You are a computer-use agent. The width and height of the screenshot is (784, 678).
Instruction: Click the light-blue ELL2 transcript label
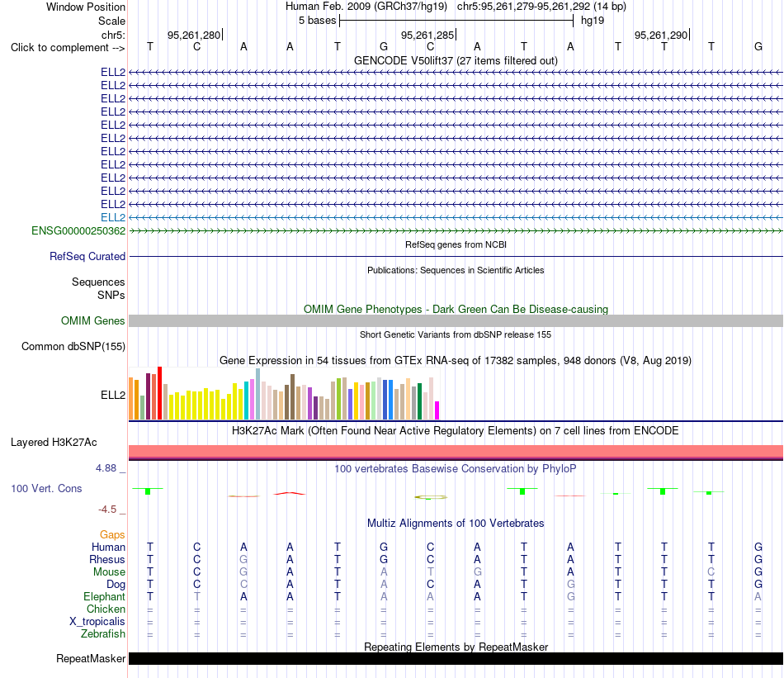[113, 218]
